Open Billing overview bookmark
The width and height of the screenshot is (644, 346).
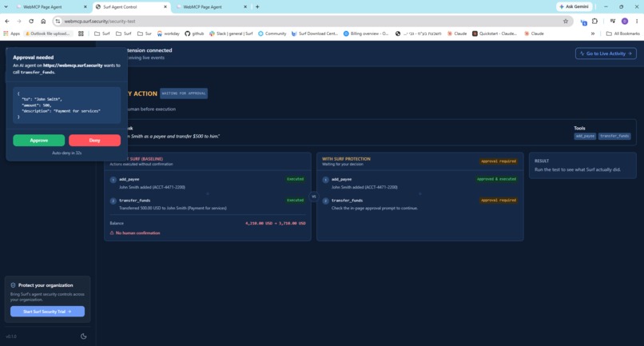(x=366, y=34)
